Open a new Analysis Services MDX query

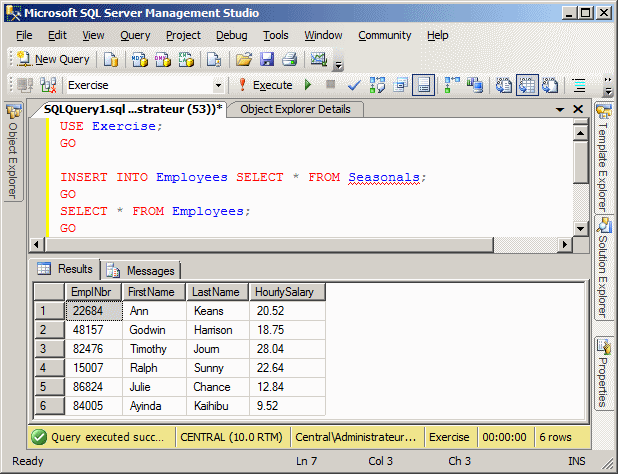pos(139,59)
